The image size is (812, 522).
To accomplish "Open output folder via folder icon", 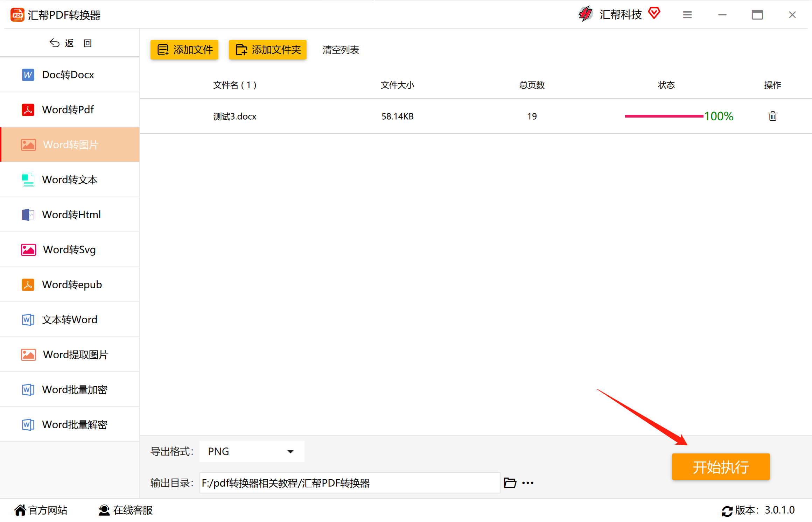I will pos(510,483).
